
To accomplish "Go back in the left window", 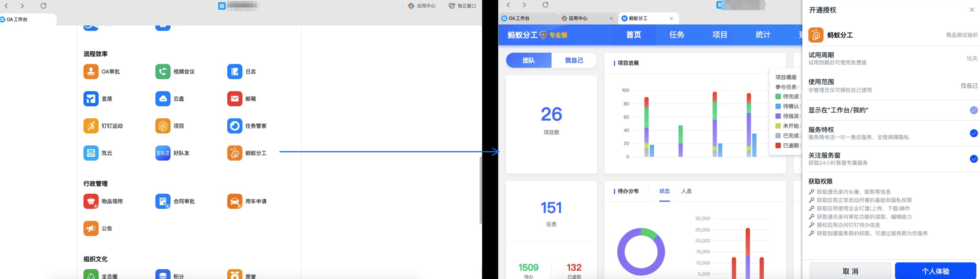I will click(x=6, y=6).
